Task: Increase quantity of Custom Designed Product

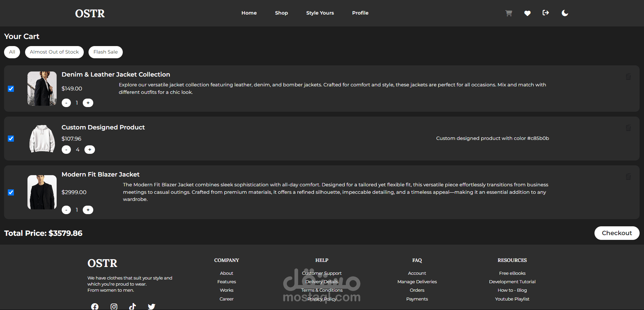Action: [x=90, y=150]
